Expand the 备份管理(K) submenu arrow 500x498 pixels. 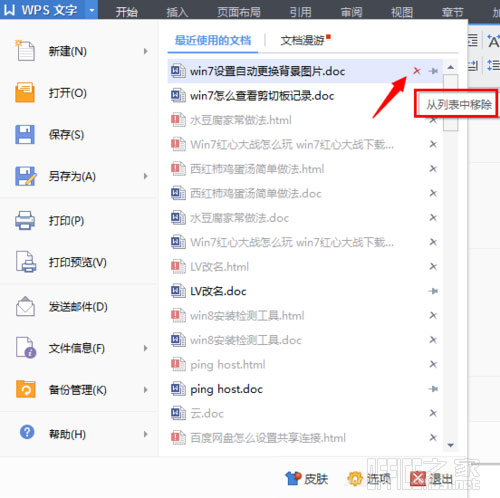[x=145, y=390]
